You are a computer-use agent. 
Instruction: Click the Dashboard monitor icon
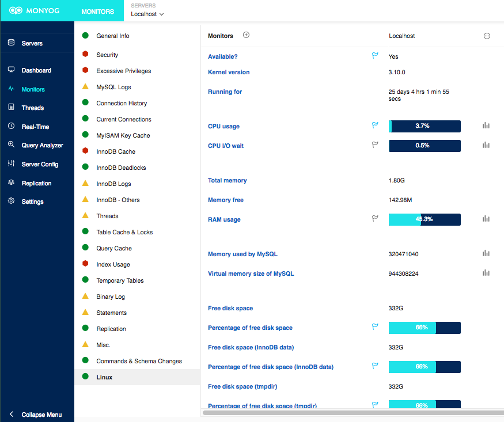pyautogui.click(x=12, y=70)
